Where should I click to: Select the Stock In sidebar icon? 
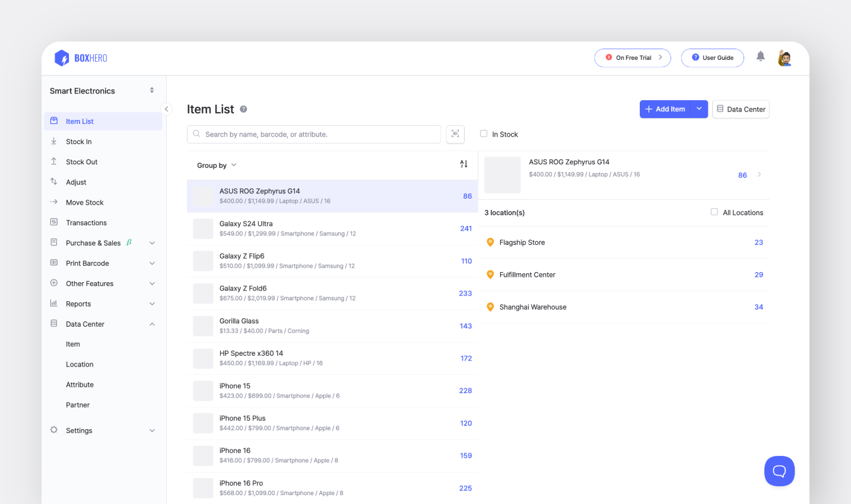pos(55,141)
